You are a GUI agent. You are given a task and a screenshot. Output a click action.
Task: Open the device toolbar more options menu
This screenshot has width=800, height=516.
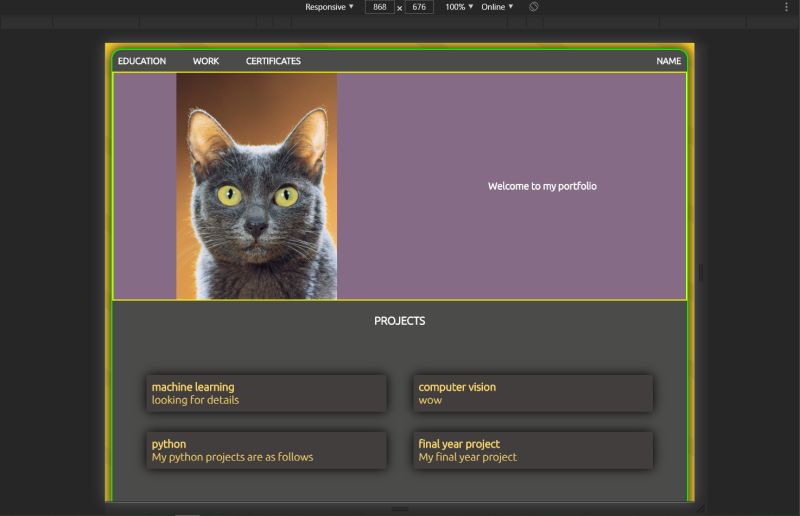tap(786, 7)
